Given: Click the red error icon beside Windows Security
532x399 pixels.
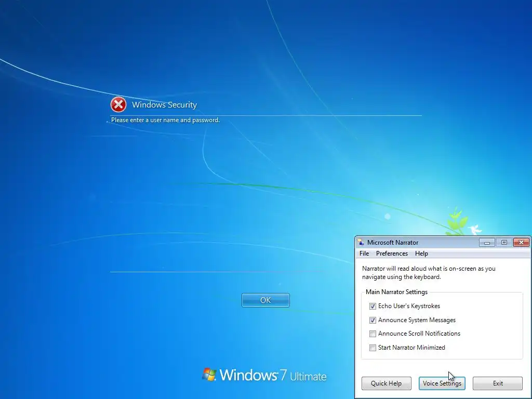Looking at the screenshot, I should pyautogui.click(x=118, y=104).
